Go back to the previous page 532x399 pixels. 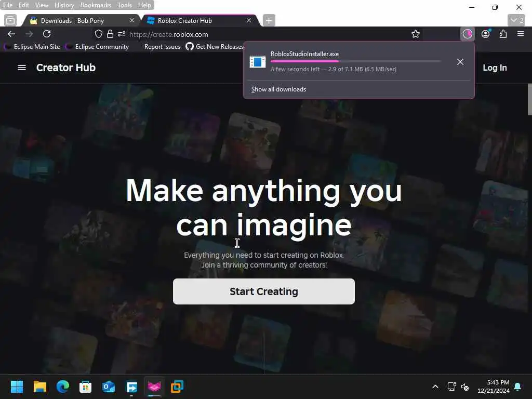click(11, 34)
